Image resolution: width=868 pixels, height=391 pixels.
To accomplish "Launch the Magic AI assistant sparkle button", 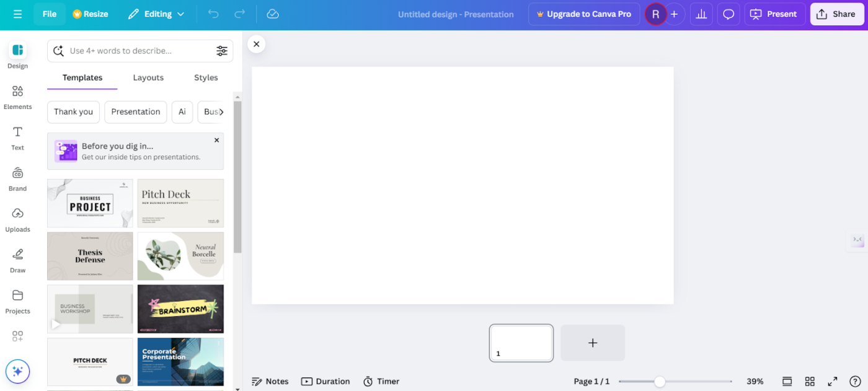I will 17,372.
